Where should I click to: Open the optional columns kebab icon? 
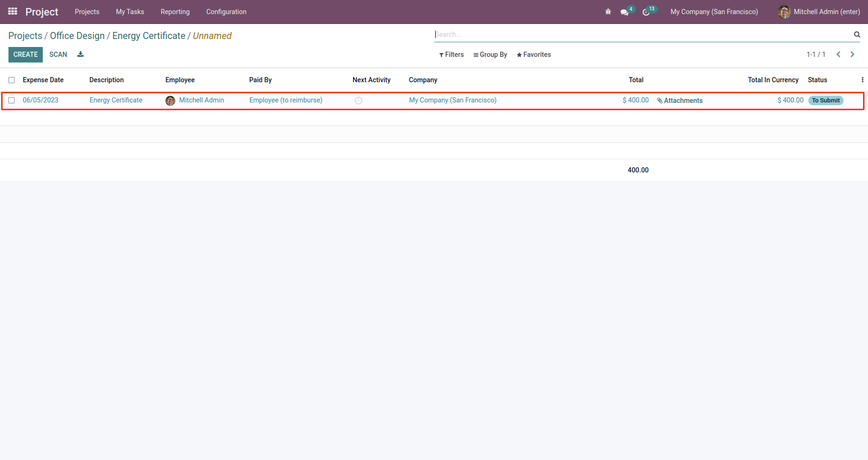point(862,80)
